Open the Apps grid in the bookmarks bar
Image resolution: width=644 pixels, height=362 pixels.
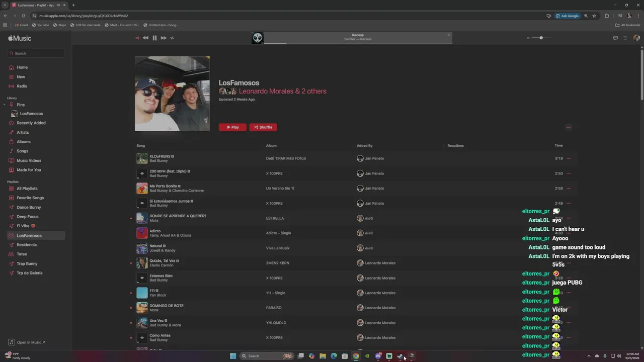click(5, 25)
